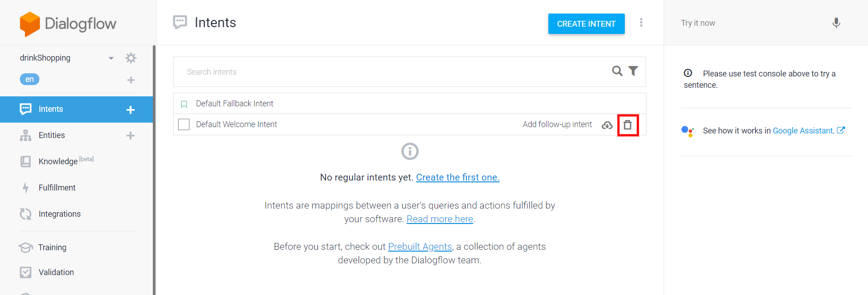This screenshot has width=868, height=295.
Task: Click the Training graduation cap icon
Action: pos(26,247)
